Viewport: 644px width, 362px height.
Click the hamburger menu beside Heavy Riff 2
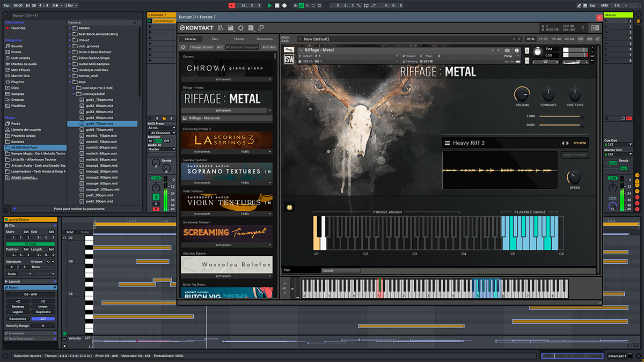pyautogui.click(x=447, y=143)
